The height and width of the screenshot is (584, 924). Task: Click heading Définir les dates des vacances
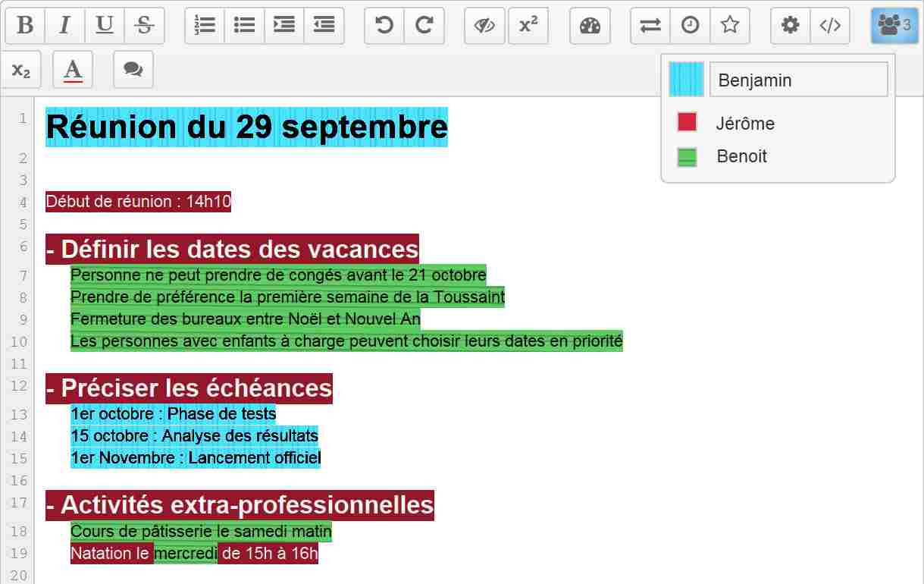232,249
